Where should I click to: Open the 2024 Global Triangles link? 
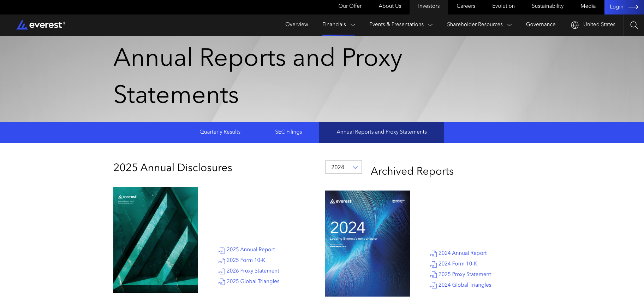pos(465,285)
